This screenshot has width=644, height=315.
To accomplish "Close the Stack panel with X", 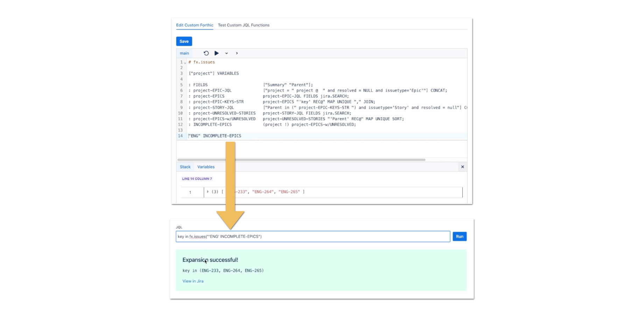I will pos(462,167).
